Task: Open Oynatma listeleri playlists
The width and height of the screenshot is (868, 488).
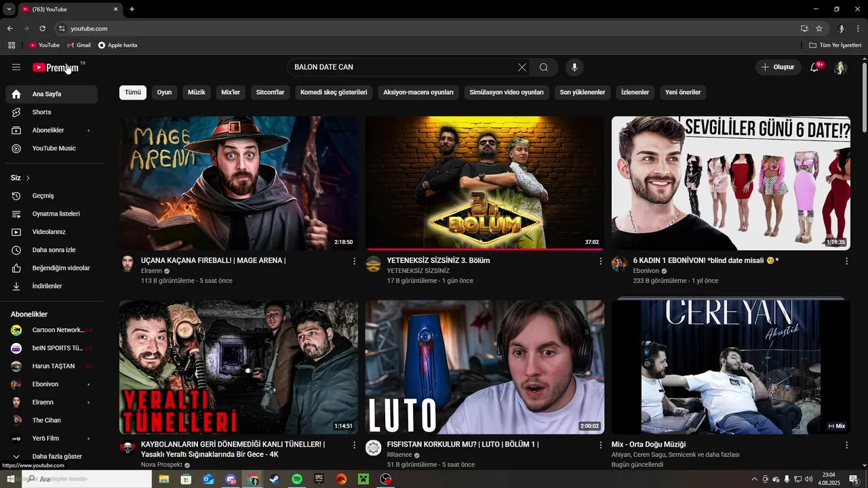Action: (52, 213)
